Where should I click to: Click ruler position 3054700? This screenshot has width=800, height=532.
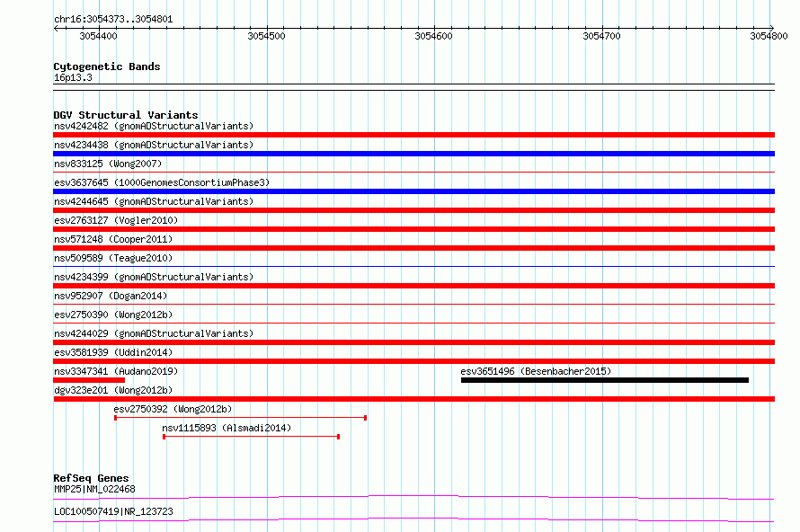point(601,36)
